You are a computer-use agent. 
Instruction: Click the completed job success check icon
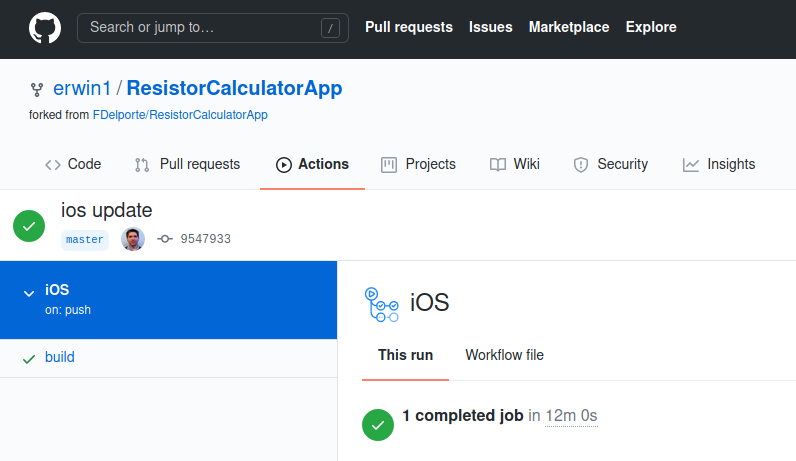click(378, 425)
